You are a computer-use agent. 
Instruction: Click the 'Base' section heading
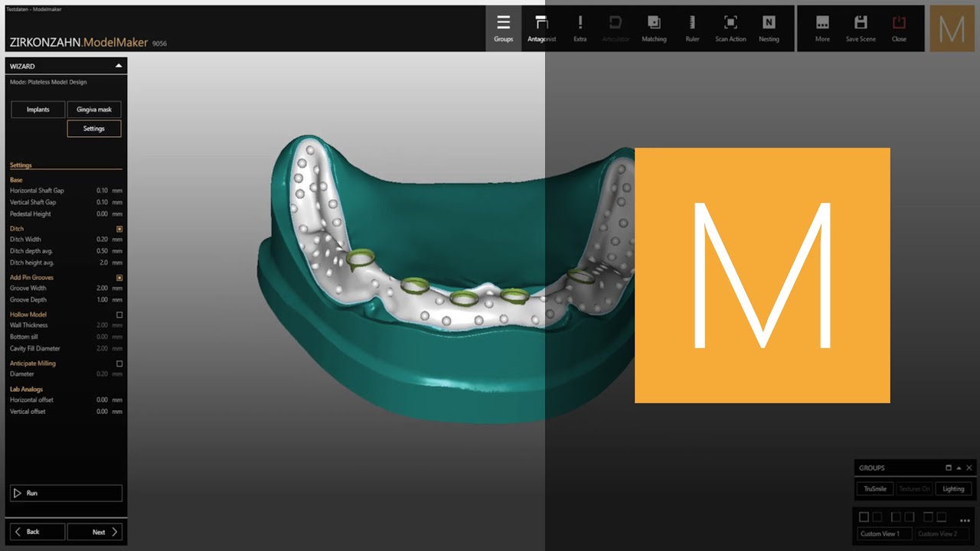coord(16,180)
